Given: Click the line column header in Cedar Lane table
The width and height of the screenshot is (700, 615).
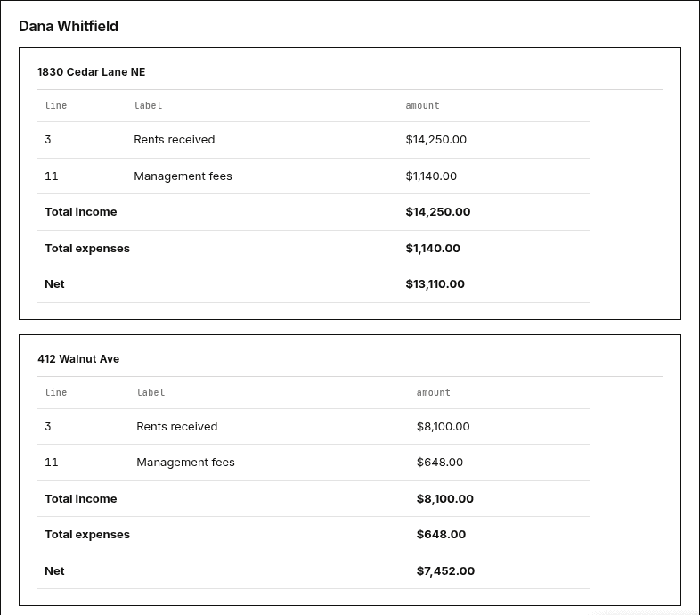Looking at the screenshot, I should coord(56,105).
